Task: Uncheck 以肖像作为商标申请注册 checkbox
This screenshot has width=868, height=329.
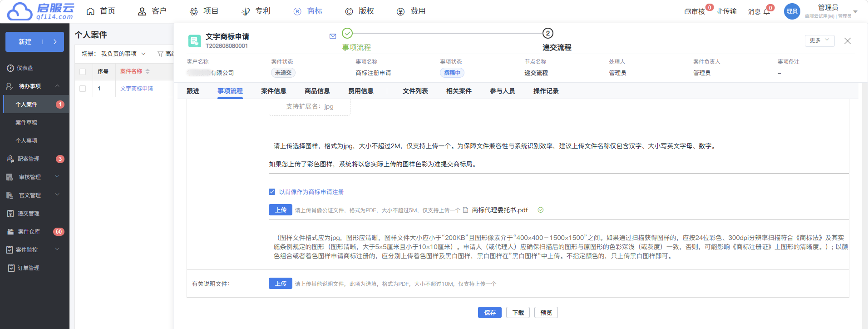Action: tap(272, 192)
